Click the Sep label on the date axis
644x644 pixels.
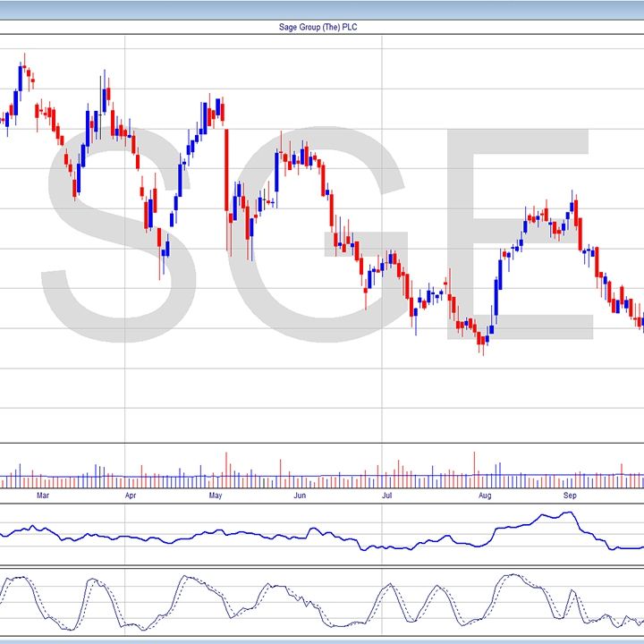pyautogui.click(x=569, y=494)
